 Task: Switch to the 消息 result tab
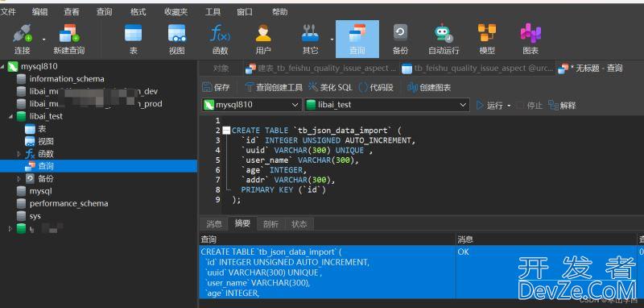pos(214,223)
